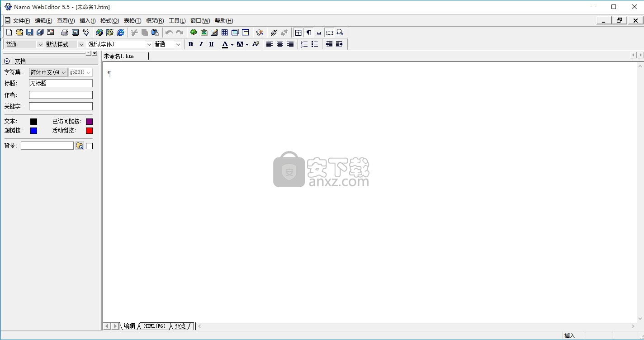This screenshot has height=340, width=644.
Task: Click the Save All icon
Action: (x=40, y=32)
